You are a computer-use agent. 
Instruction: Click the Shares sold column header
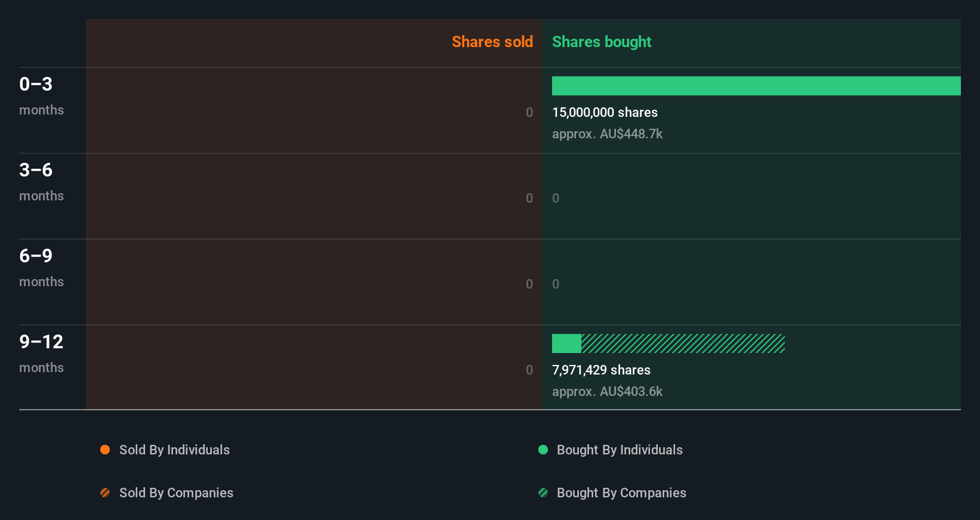(x=492, y=42)
